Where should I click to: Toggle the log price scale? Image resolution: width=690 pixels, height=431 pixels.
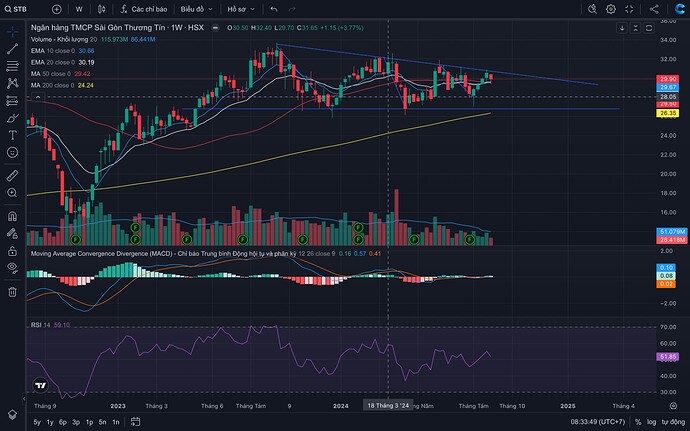point(651,422)
